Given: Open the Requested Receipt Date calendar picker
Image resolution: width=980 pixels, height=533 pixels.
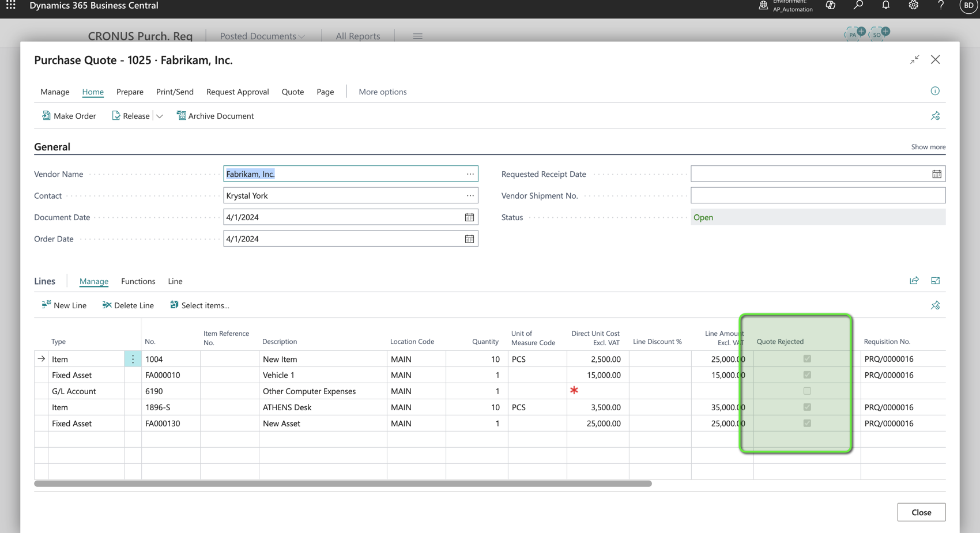Looking at the screenshot, I should pos(936,174).
